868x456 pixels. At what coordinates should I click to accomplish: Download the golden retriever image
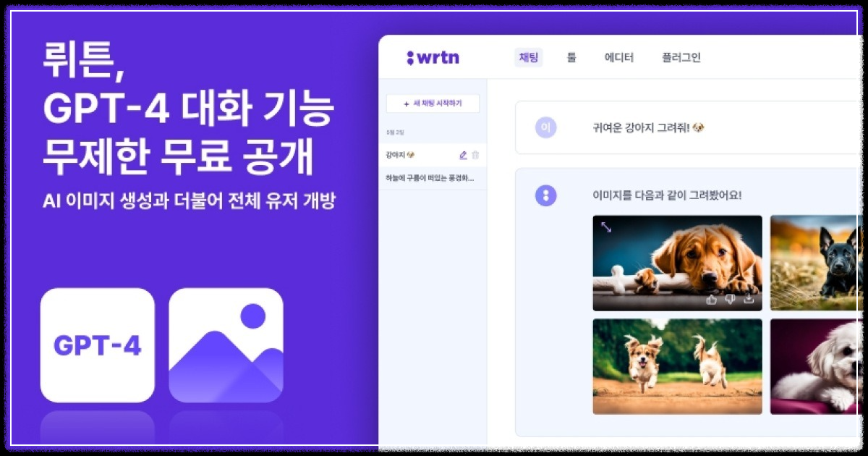[749, 299]
